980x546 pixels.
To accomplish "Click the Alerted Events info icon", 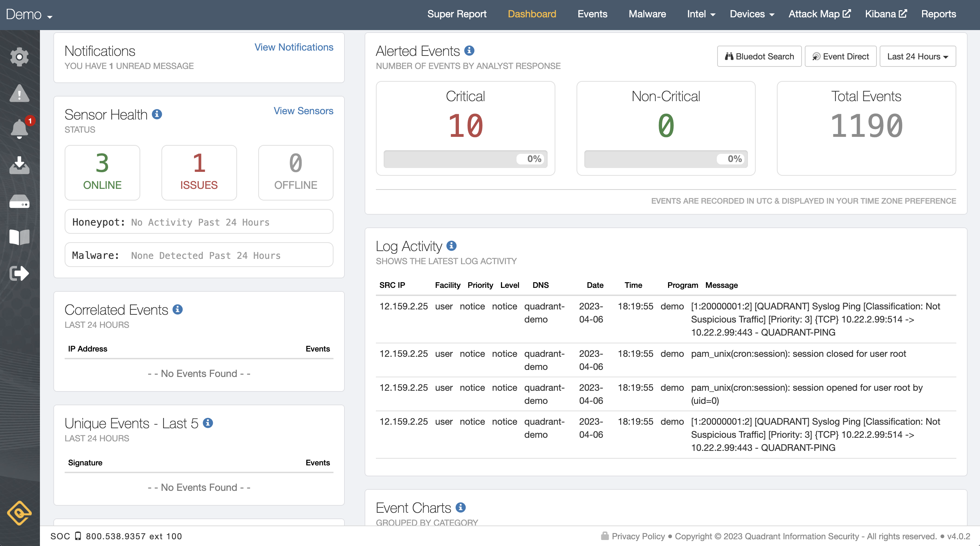I will 470,50.
